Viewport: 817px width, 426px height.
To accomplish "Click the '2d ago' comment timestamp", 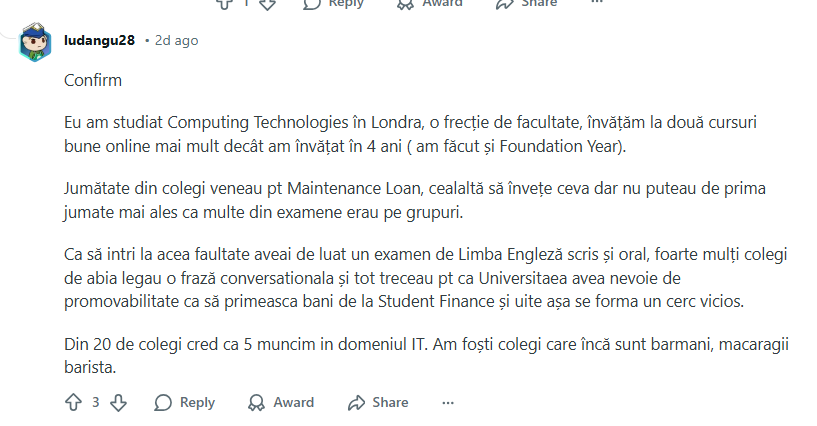I will coord(176,41).
